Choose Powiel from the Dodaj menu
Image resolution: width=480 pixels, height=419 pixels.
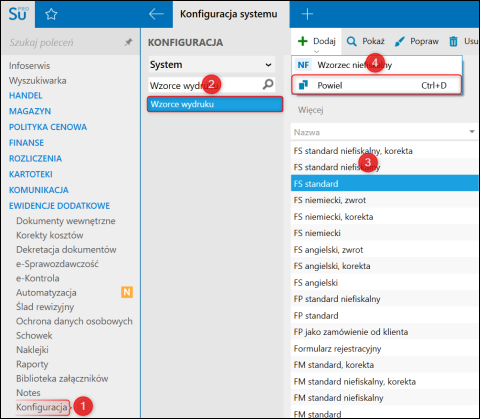377,85
